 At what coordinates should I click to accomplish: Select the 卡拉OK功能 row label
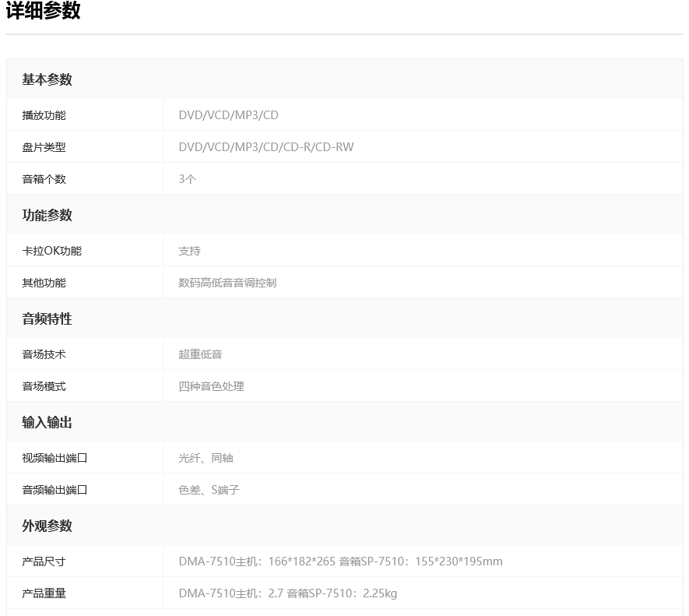click(x=49, y=250)
